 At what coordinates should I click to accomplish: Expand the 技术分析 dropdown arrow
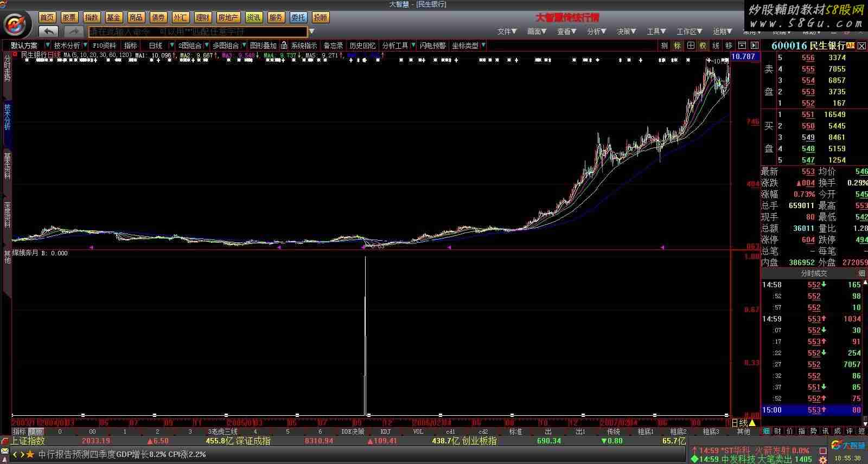pyautogui.click(x=85, y=46)
